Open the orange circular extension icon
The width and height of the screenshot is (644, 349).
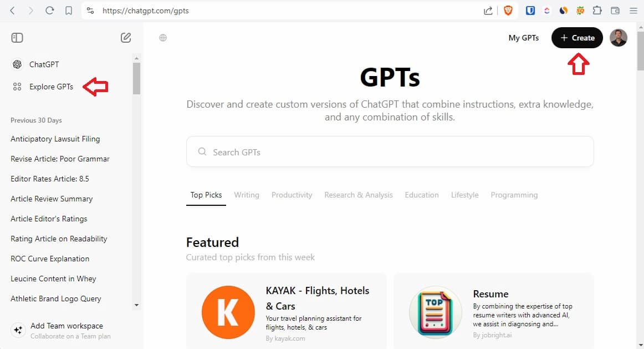click(x=564, y=11)
